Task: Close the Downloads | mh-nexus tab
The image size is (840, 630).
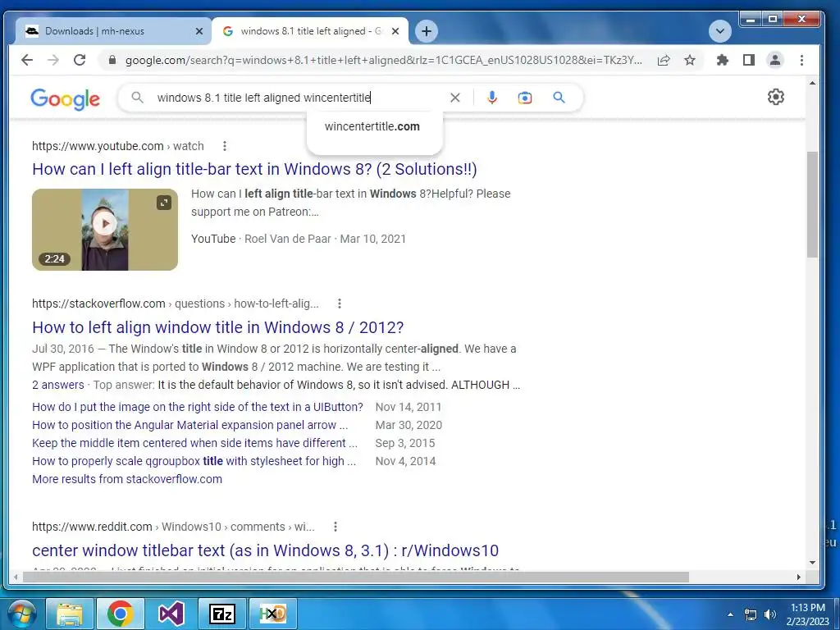Action: 199,32
